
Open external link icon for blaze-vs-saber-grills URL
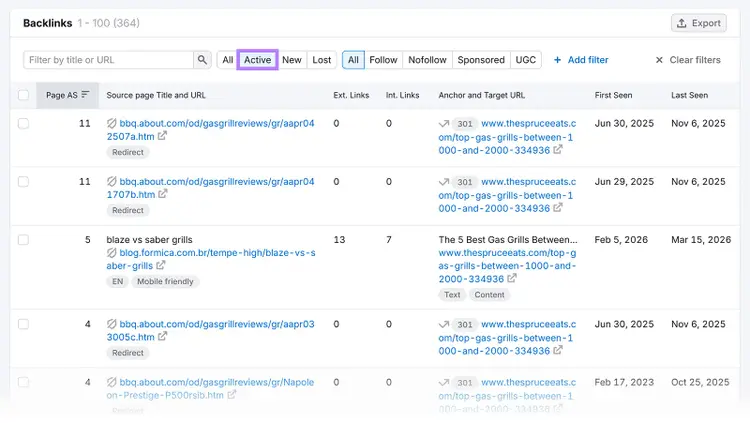click(x=161, y=265)
